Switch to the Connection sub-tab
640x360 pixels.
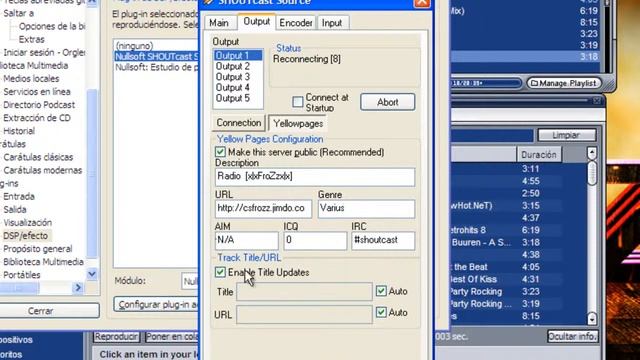[239, 123]
